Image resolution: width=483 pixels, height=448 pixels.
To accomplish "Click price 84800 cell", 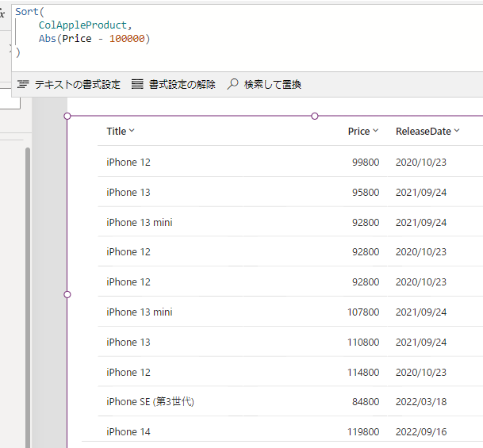I will pos(366,401).
